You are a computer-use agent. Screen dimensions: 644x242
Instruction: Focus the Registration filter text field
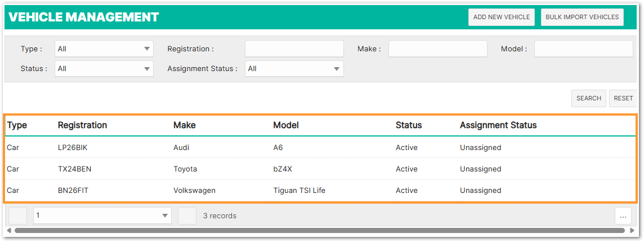[x=294, y=49]
